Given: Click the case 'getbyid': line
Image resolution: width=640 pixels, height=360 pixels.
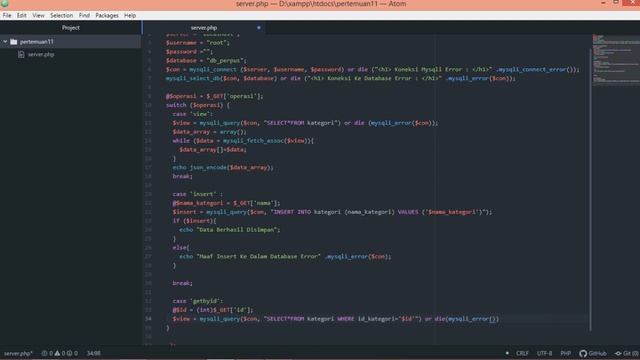Looking at the screenshot, I should click(198, 301).
